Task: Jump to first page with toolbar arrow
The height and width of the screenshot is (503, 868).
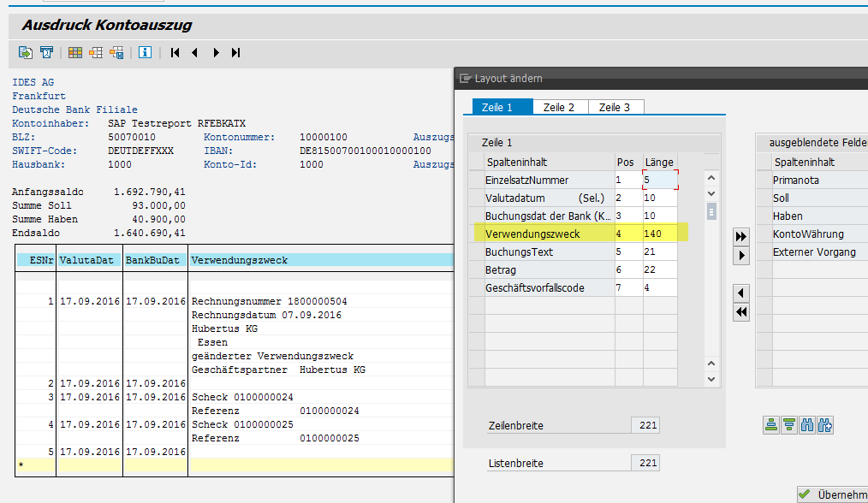Action: pos(175,52)
